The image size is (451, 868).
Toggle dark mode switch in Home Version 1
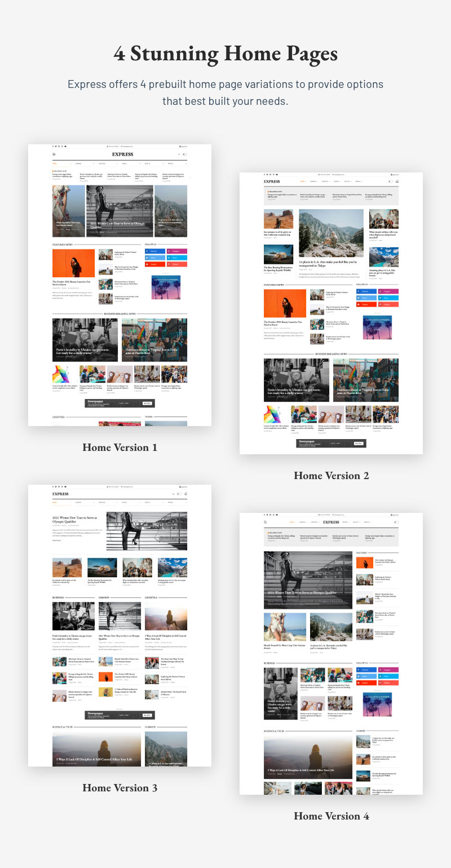click(186, 154)
